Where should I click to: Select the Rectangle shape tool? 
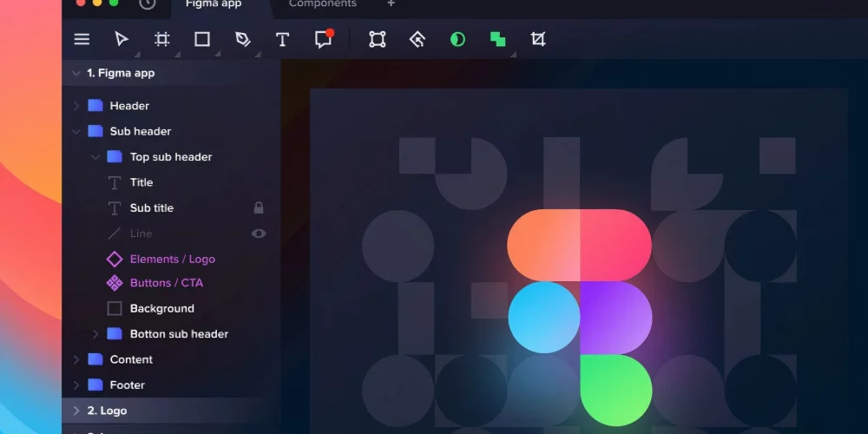point(202,39)
